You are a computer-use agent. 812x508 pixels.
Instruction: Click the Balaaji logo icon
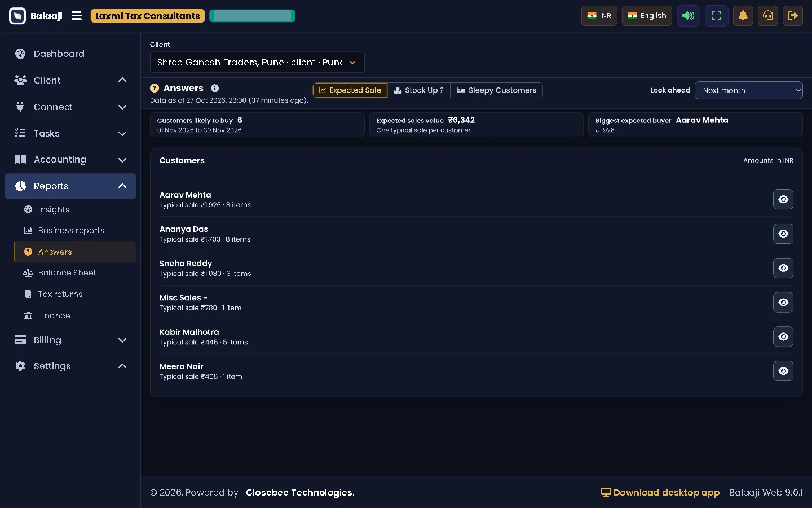click(17, 16)
